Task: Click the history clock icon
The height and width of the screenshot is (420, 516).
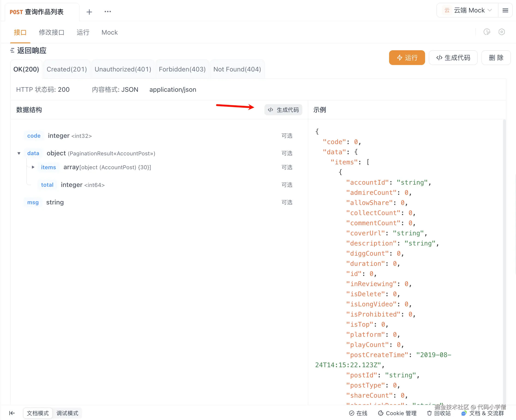Action: click(487, 32)
